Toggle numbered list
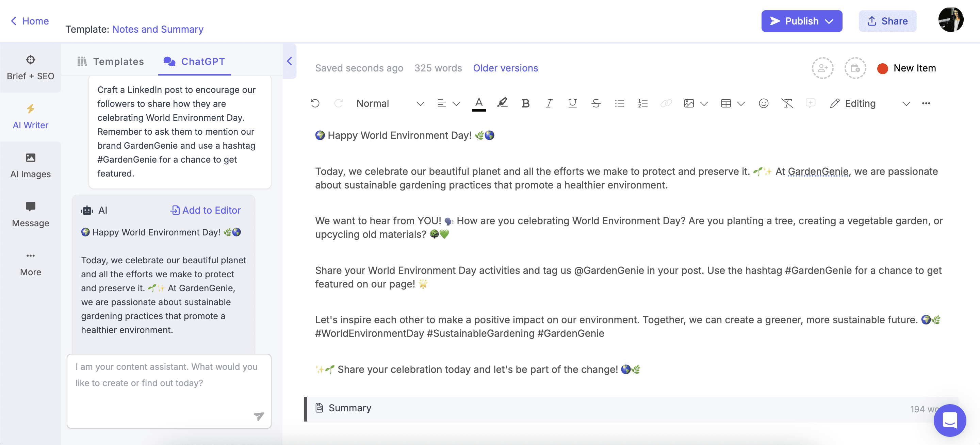The width and height of the screenshot is (980, 445). (x=642, y=103)
